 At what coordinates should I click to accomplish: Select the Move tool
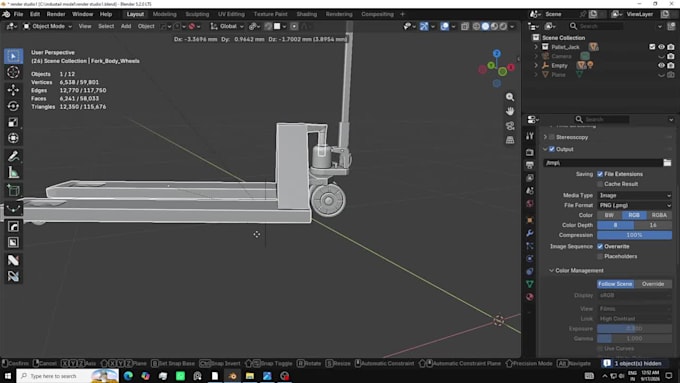pos(13,90)
